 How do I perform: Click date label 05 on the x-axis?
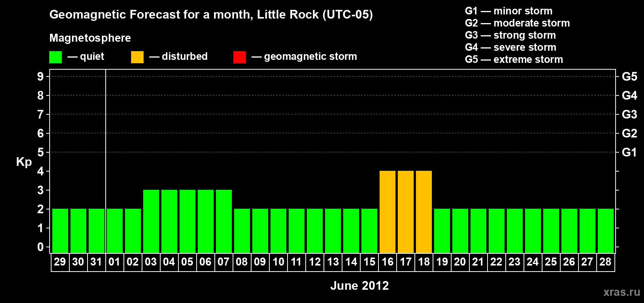[187, 262]
